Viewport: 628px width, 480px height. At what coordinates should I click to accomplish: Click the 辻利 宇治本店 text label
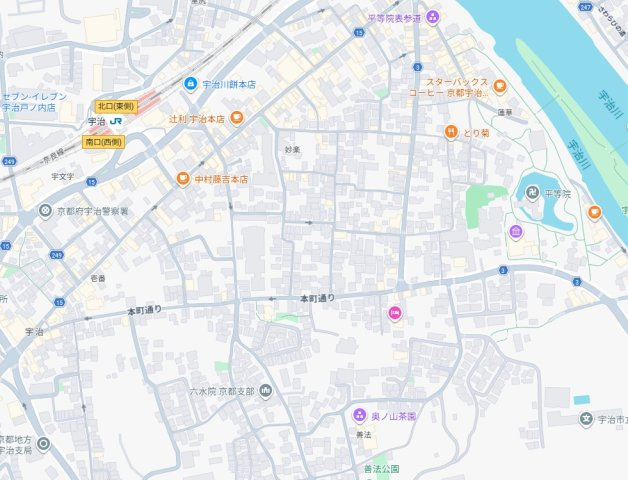pyautogui.click(x=197, y=119)
